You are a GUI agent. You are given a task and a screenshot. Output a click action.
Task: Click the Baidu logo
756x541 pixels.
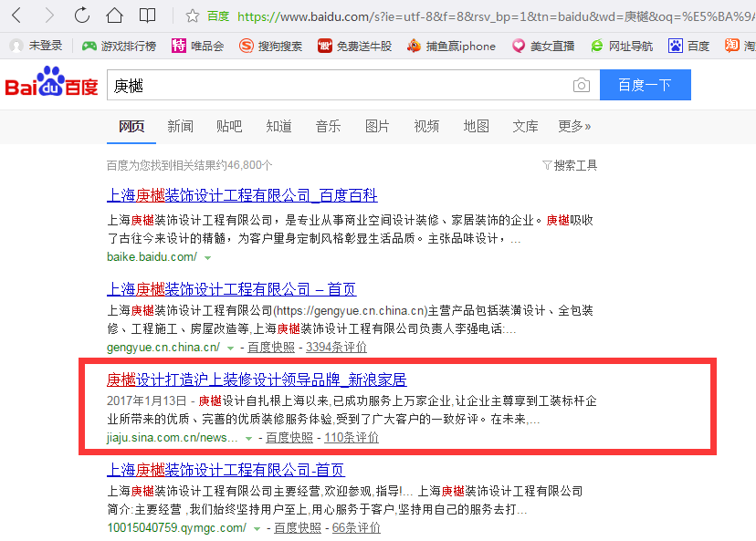[x=52, y=82]
